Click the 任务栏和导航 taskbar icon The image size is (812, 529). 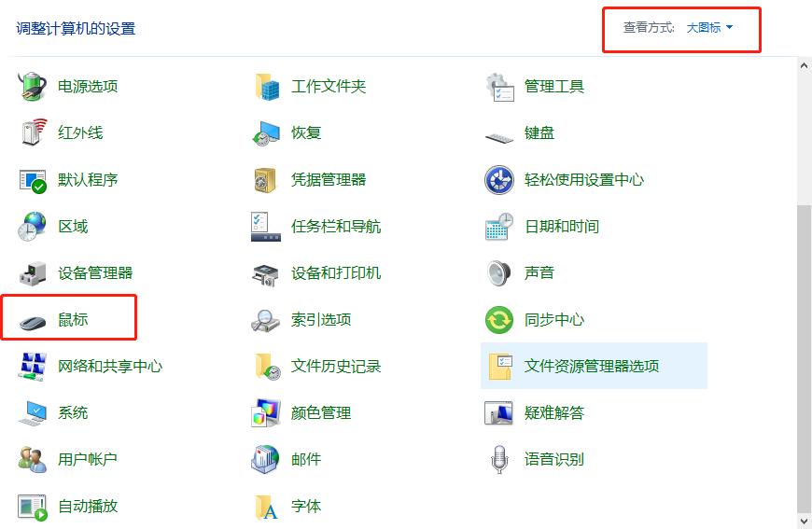coord(266,226)
